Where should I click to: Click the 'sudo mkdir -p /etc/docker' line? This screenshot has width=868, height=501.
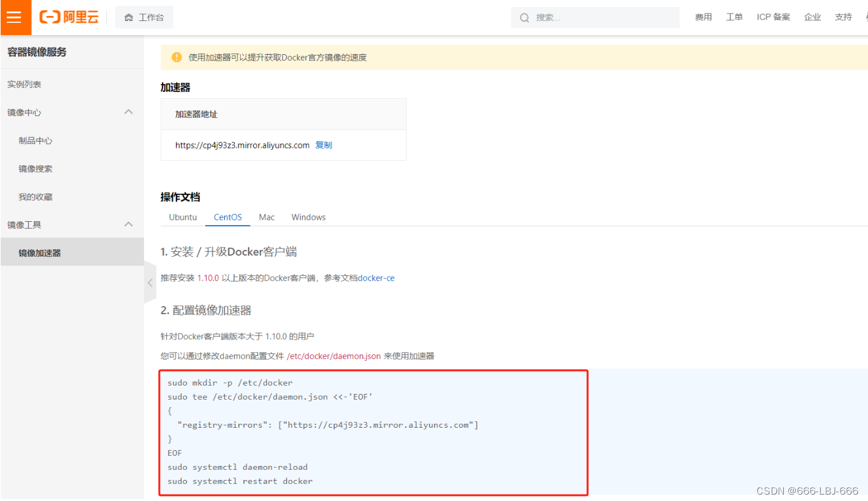pos(230,383)
